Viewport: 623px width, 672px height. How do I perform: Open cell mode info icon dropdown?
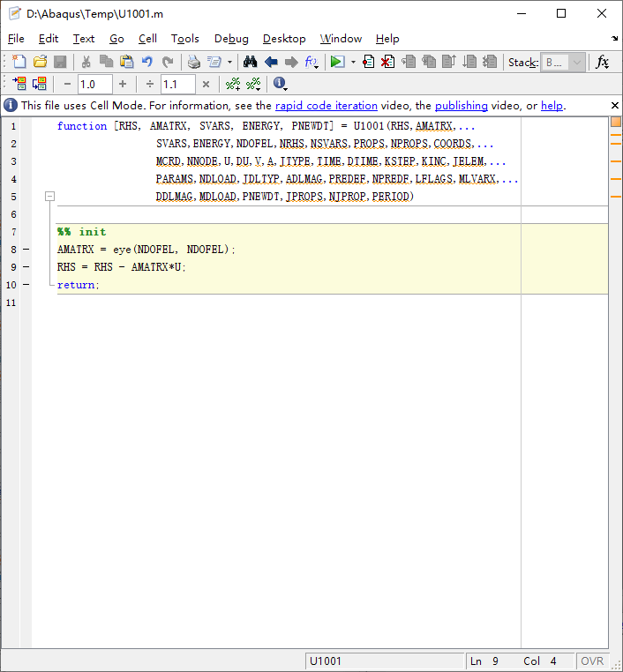[x=280, y=84]
